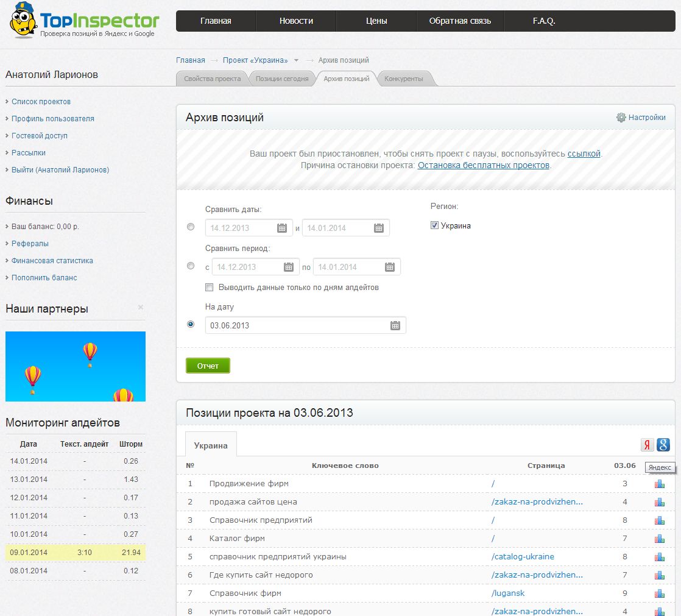Select the 'Сравнить период' radio button

click(x=191, y=266)
